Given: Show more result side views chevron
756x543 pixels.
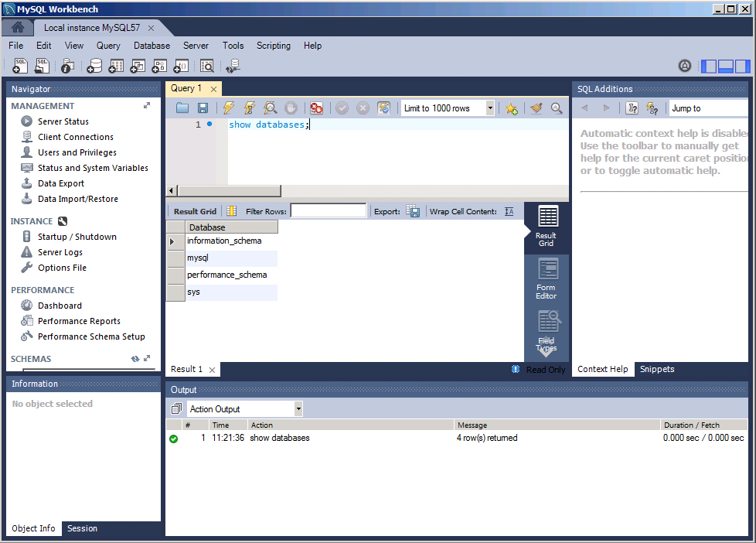Looking at the screenshot, I should pos(546,353).
